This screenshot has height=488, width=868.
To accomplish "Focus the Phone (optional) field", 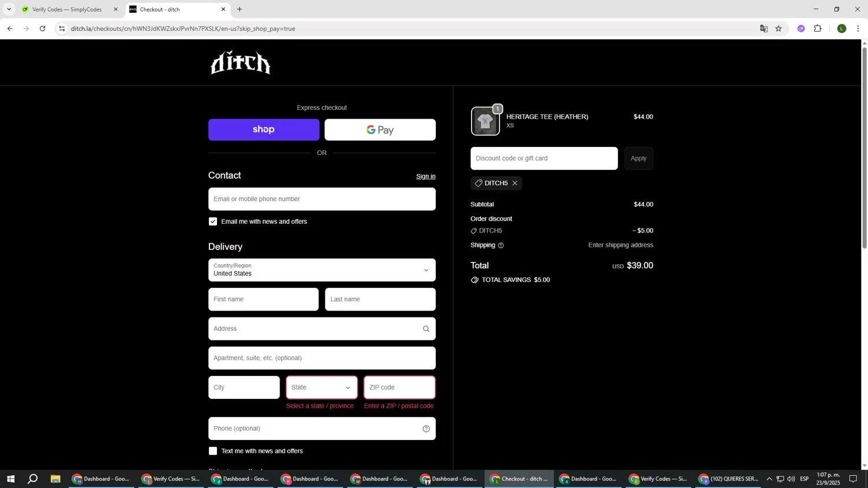I will (322, 429).
